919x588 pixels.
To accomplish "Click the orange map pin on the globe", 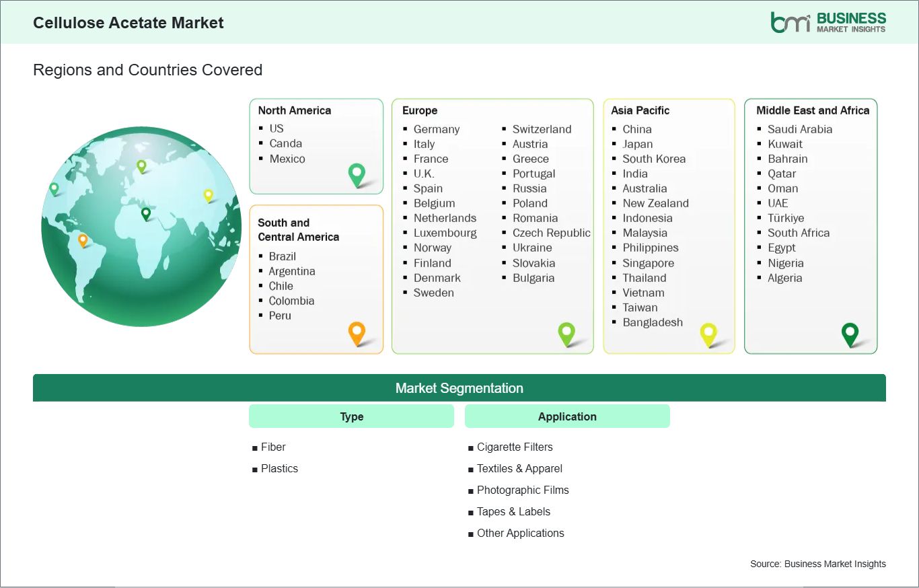I will pos(83,240).
